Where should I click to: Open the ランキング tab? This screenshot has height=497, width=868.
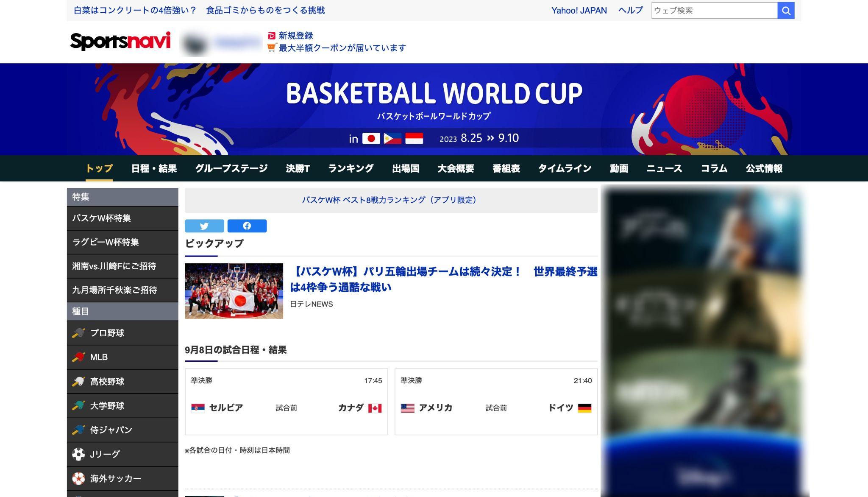pyautogui.click(x=351, y=168)
